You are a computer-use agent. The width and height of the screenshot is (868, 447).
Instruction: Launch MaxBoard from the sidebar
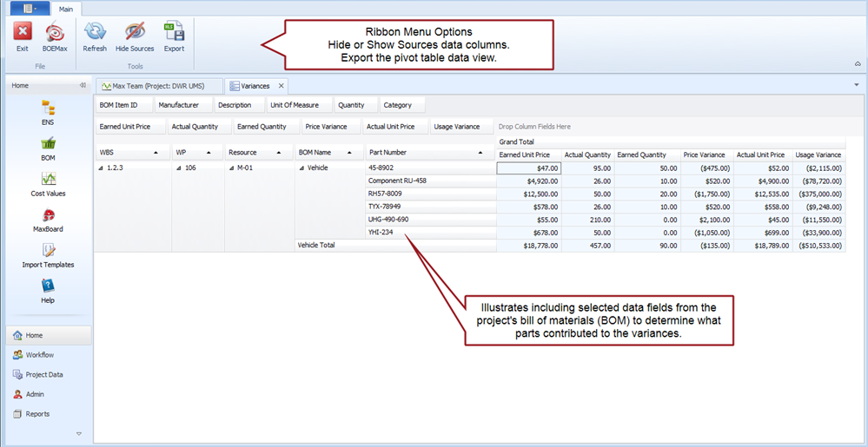[48, 216]
